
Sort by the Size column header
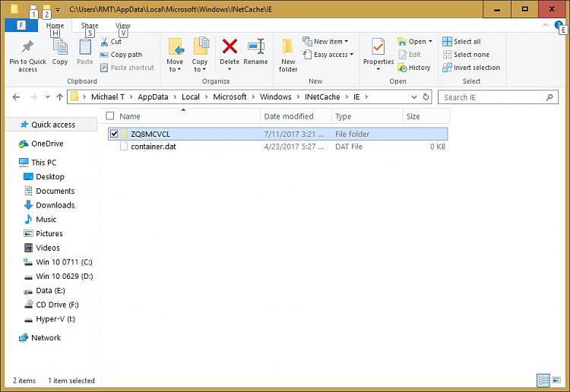coord(426,116)
